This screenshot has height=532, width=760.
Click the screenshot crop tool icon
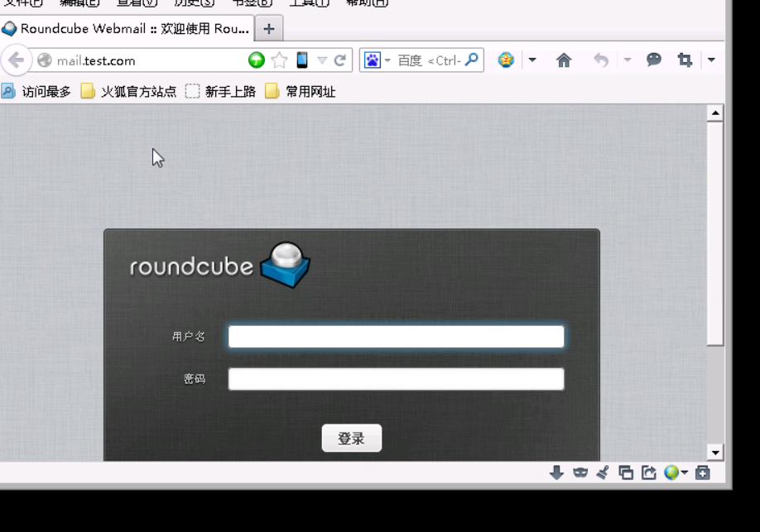click(x=685, y=60)
